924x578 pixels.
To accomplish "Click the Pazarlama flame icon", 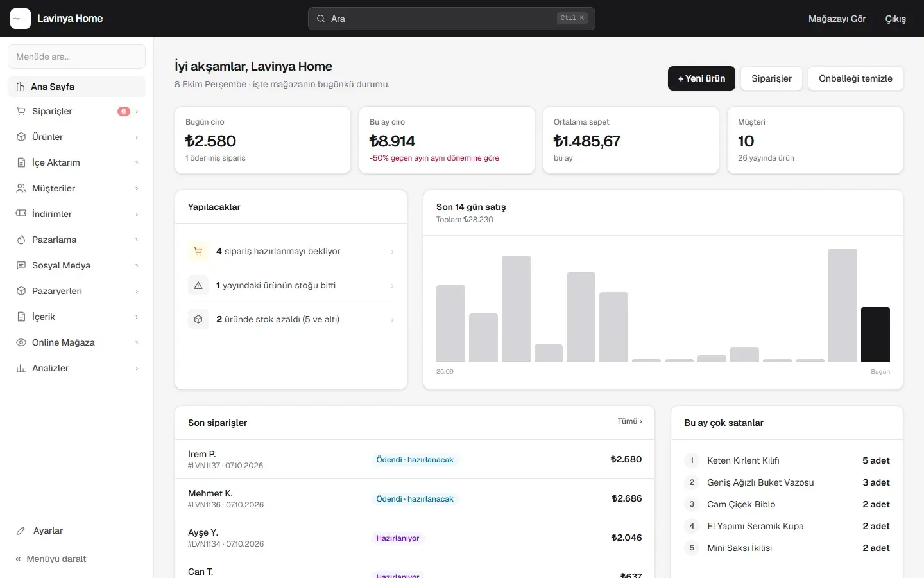I will (x=21, y=240).
